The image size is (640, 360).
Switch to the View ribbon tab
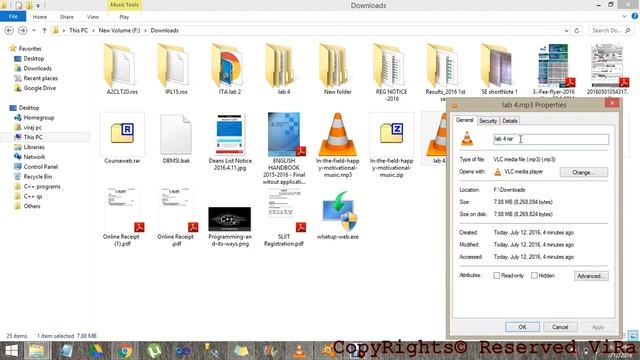[93, 17]
